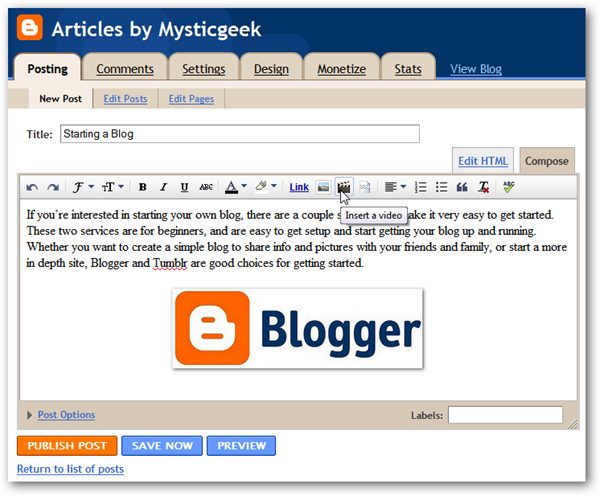Create a bullet list
Viewport: 600px width, 496px height.
tap(441, 187)
